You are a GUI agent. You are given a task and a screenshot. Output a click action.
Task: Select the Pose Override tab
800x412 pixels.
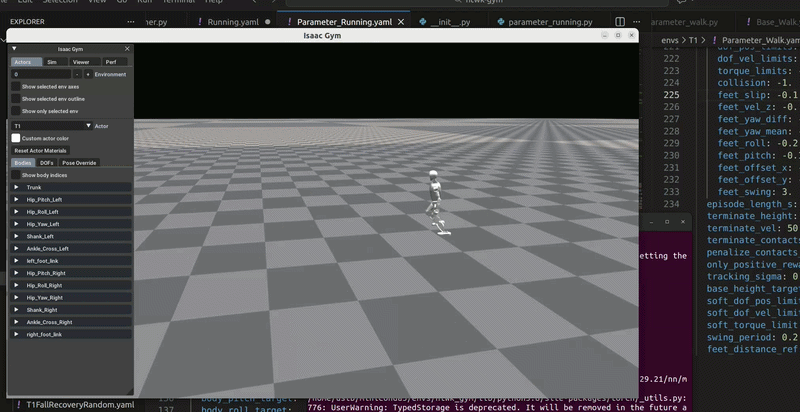(x=79, y=162)
